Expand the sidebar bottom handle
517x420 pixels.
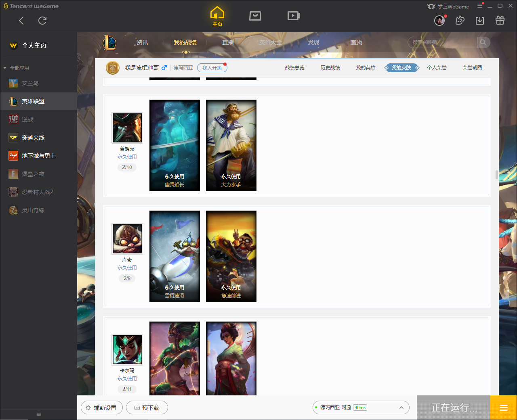(x=39, y=414)
